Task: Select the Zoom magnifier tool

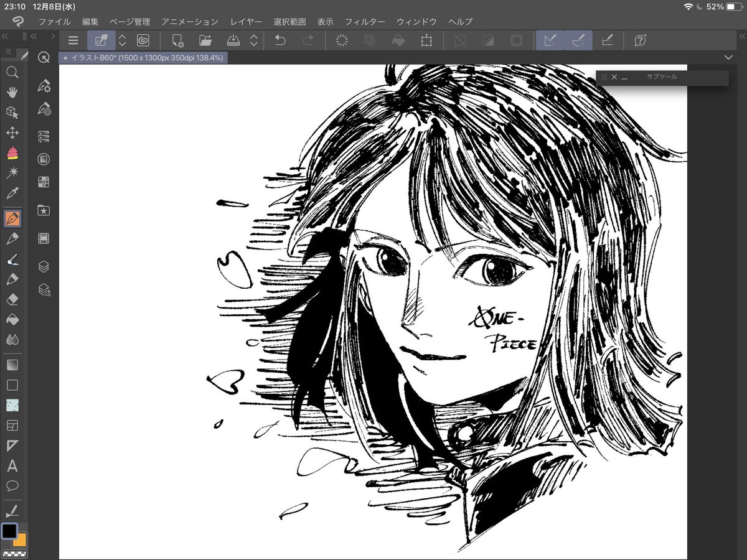Action: (12, 72)
